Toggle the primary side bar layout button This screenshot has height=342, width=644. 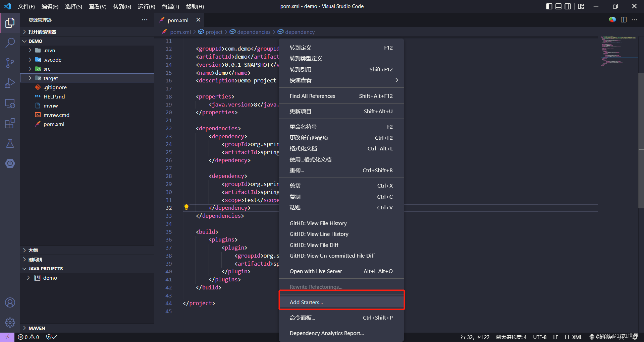click(x=549, y=6)
